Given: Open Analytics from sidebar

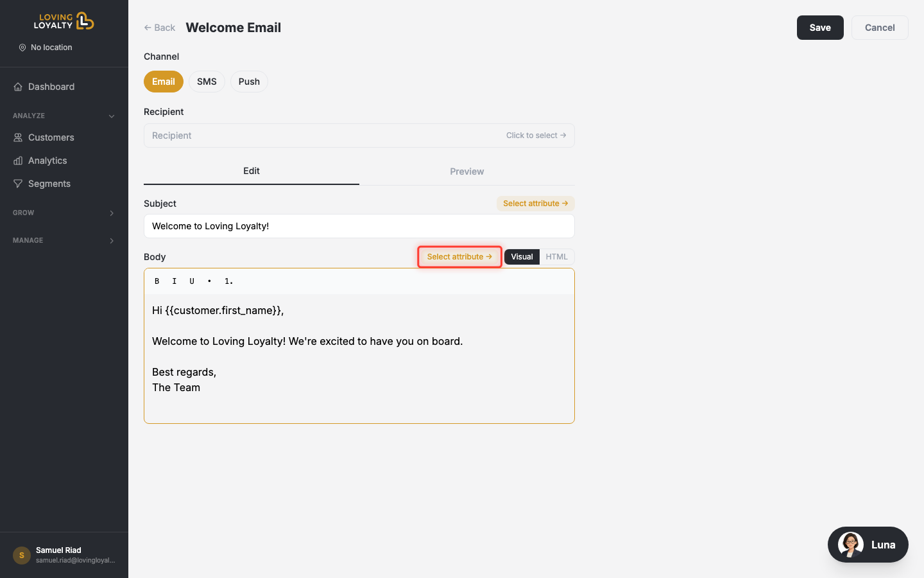Looking at the screenshot, I should (64, 161).
